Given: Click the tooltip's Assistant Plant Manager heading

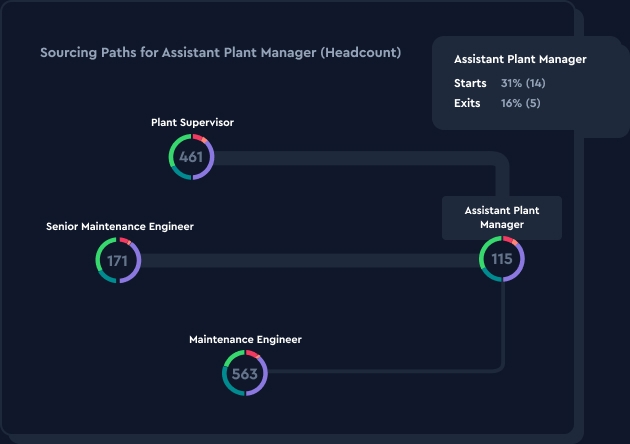Looking at the screenshot, I should tap(520, 59).
